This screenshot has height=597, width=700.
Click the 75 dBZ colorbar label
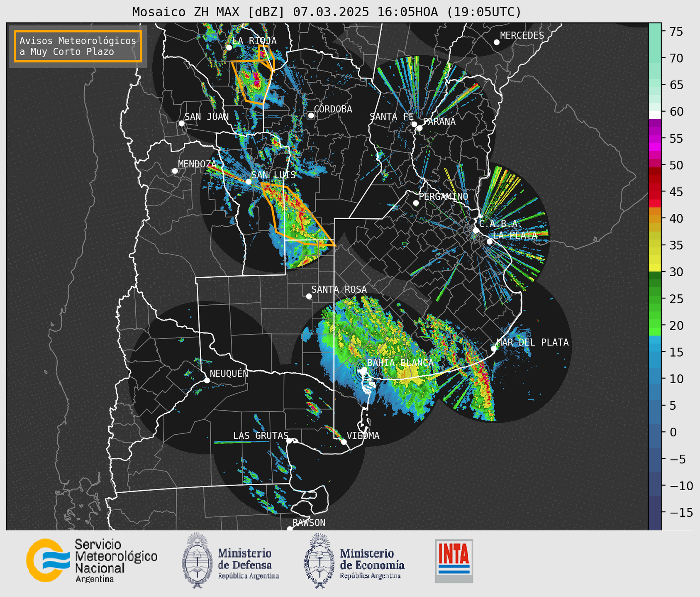(676, 32)
